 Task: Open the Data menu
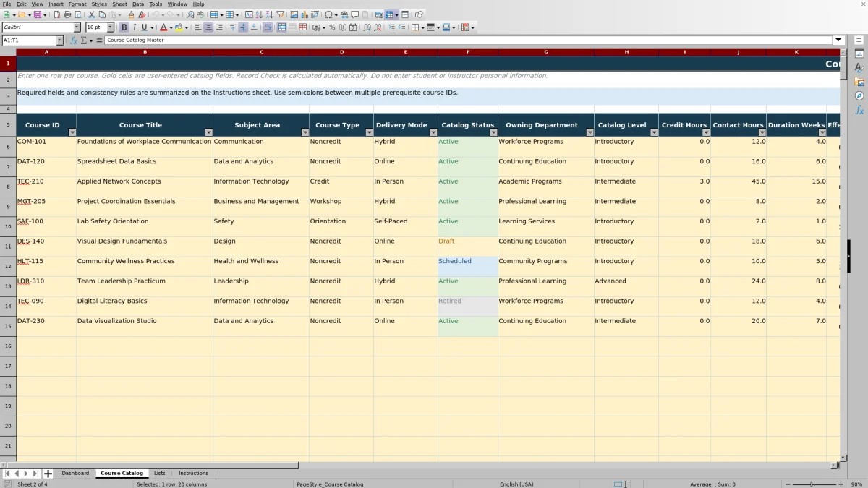point(138,4)
